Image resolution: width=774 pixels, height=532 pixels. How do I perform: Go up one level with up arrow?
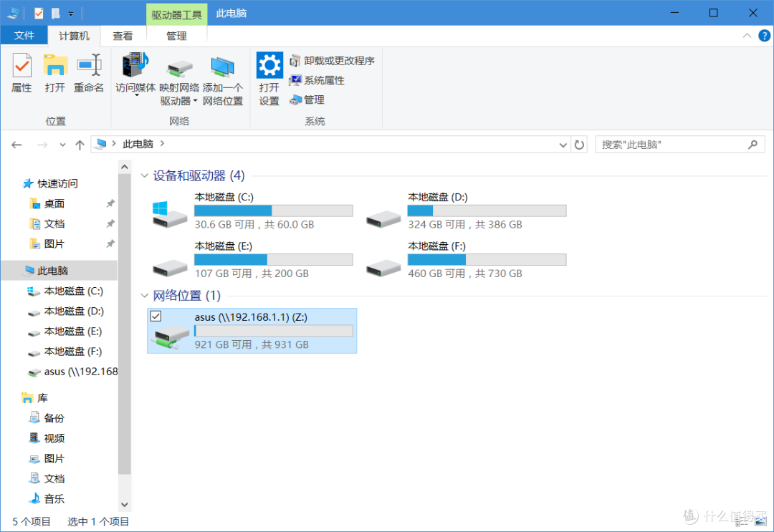pos(80,145)
